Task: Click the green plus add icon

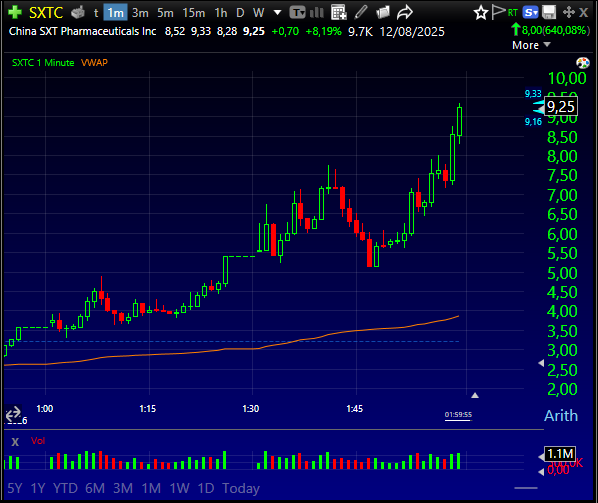Action: 14,12
